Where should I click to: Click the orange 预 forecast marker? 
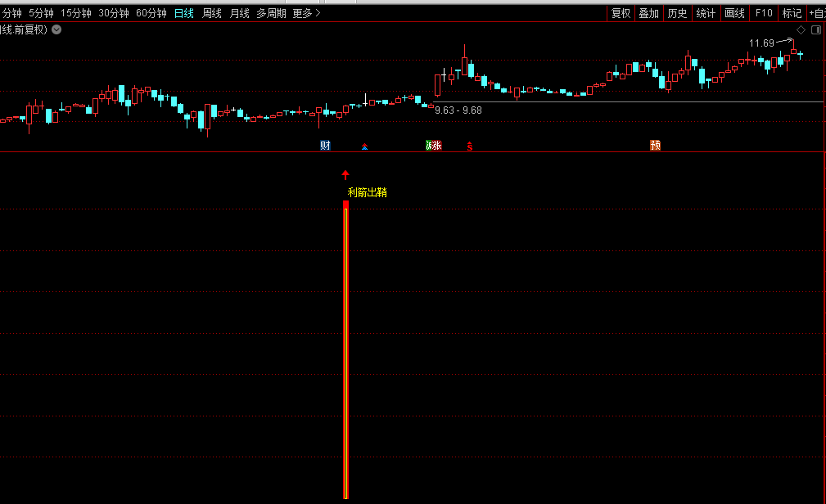[x=655, y=146]
